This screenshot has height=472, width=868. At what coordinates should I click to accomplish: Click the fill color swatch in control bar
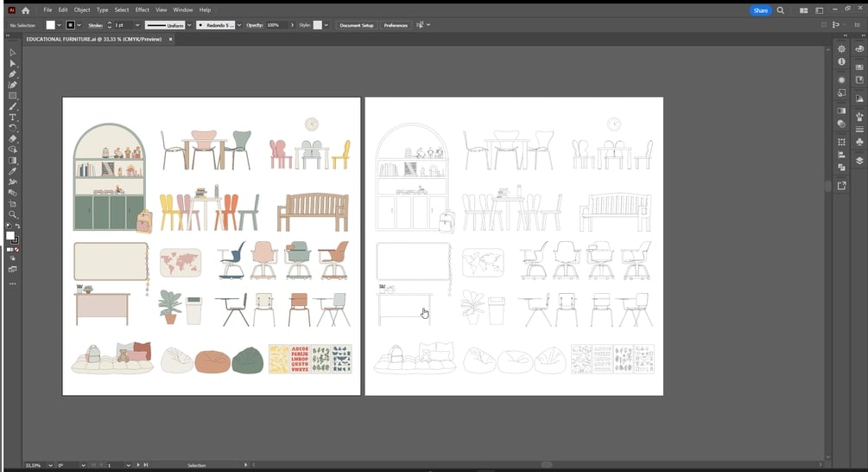[x=50, y=25]
